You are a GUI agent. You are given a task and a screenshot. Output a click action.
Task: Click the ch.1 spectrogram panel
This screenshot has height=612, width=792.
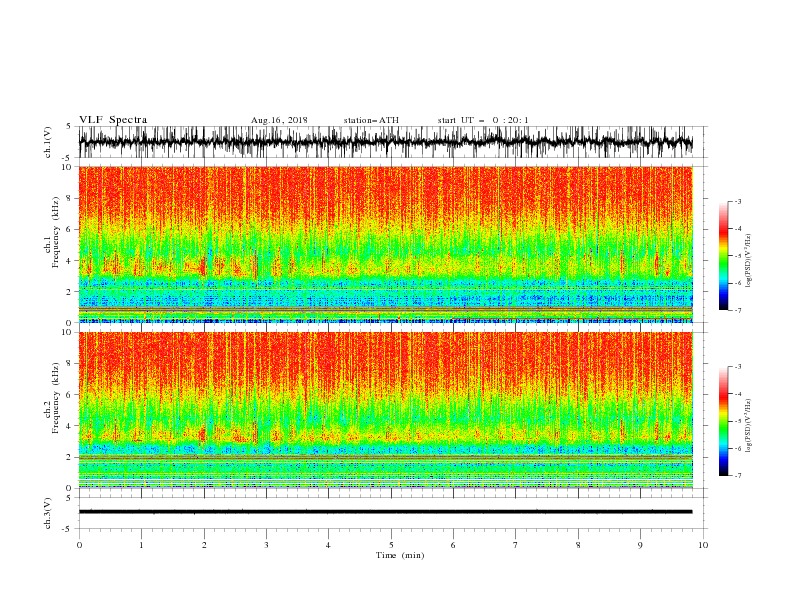tap(385, 244)
